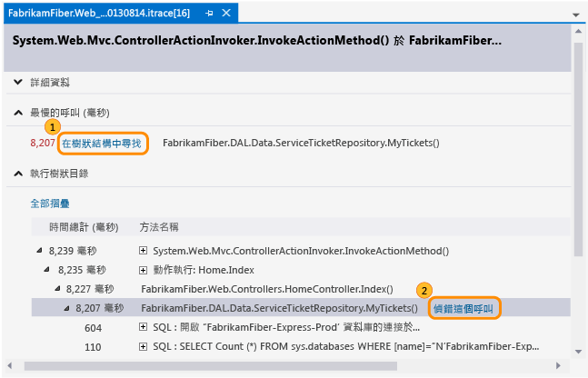This screenshot has width=588, height=378.
Task: Click the 方法名稱 column header
Action: click(159, 227)
